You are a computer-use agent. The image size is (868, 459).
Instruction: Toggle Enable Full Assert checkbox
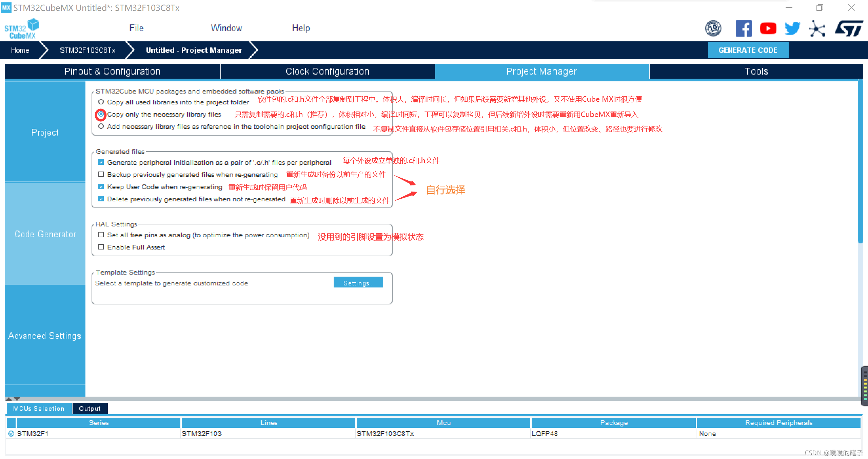[x=101, y=247]
